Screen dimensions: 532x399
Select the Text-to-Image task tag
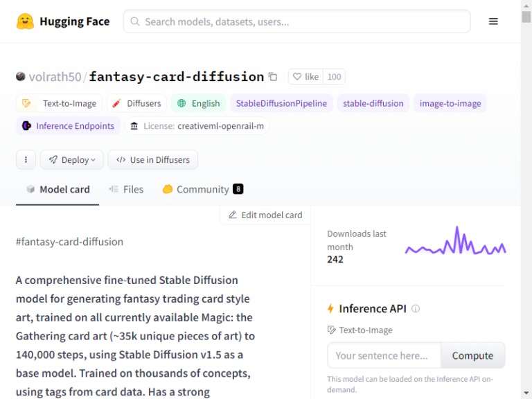click(59, 103)
